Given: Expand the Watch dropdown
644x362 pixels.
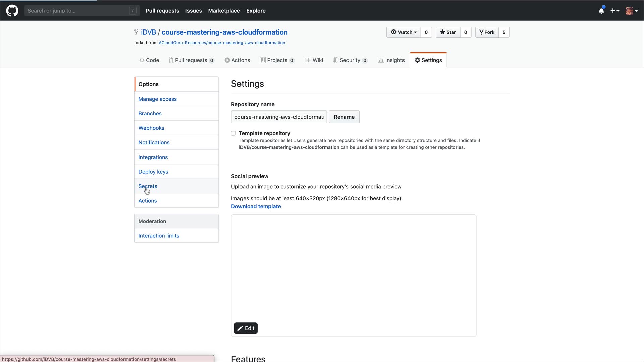Looking at the screenshot, I should tap(404, 32).
